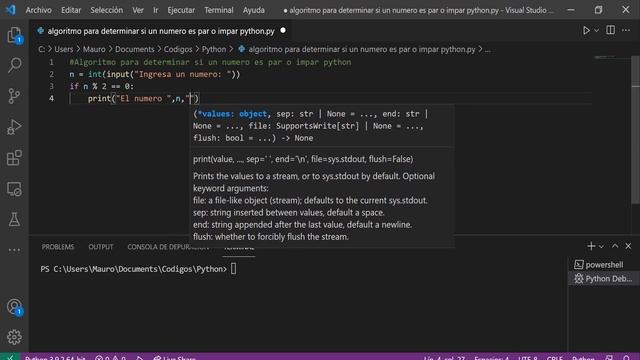Maximize the panel with the up chevron
This screenshot has height=360, width=640.
point(615,246)
